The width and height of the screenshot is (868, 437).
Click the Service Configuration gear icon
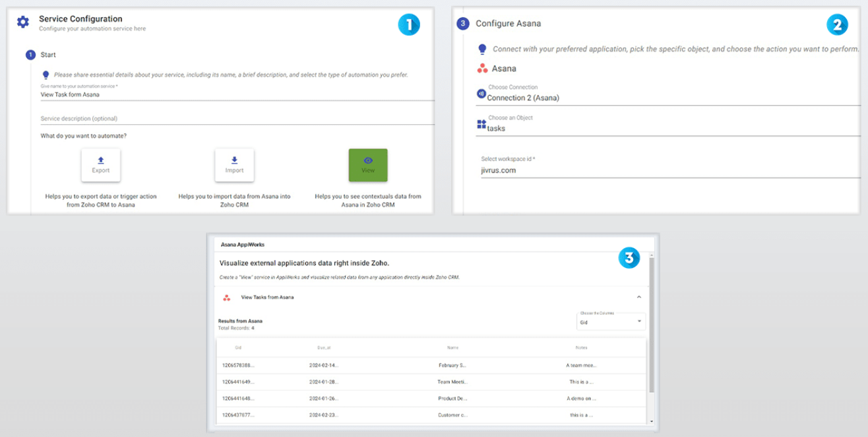coord(23,22)
